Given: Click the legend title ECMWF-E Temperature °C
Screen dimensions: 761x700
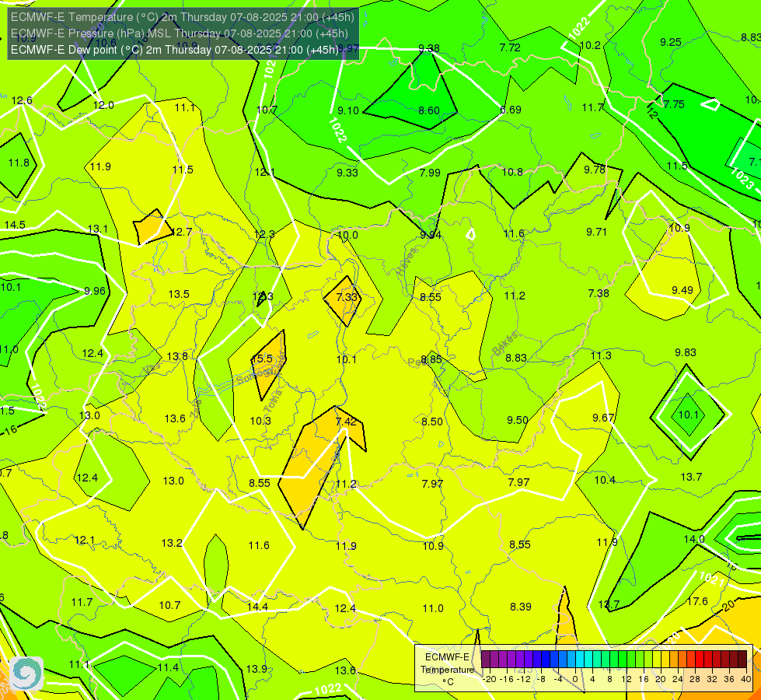Looking at the screenshot, I should pyautogui.click(x=447, y=670).
